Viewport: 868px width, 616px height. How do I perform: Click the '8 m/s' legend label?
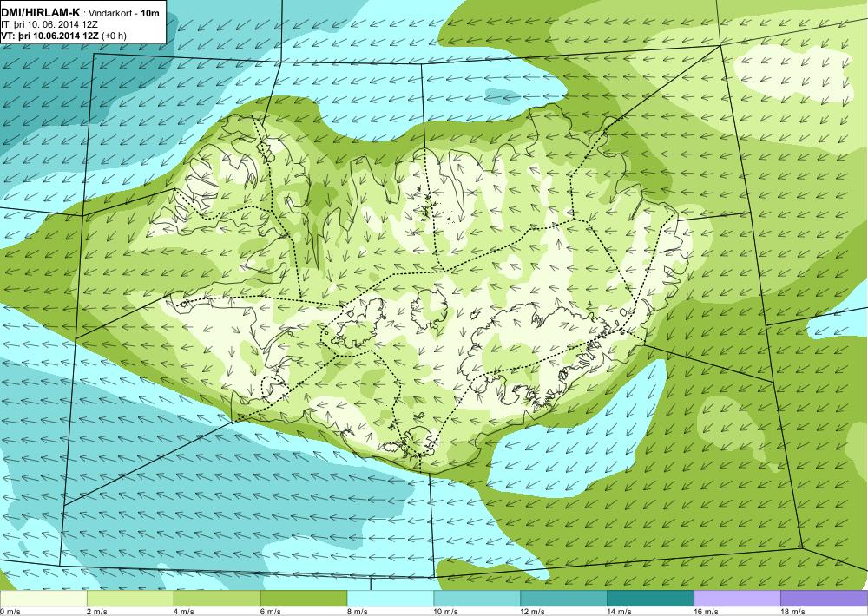tap(357, 612)
